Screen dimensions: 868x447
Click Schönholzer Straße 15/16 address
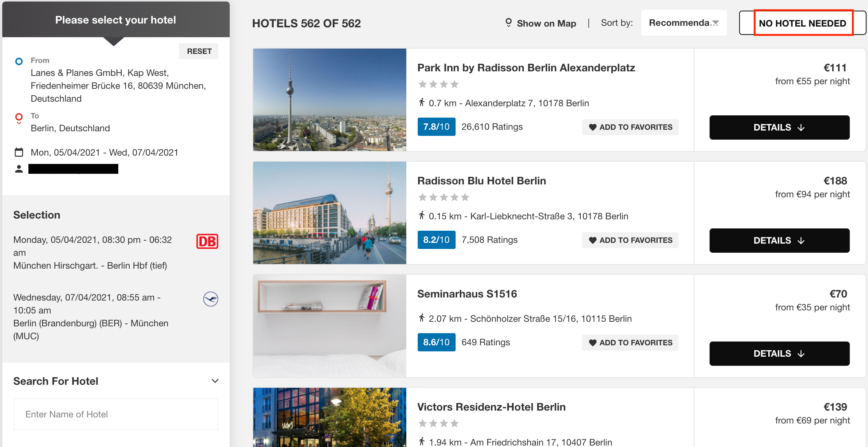(551, 319)
